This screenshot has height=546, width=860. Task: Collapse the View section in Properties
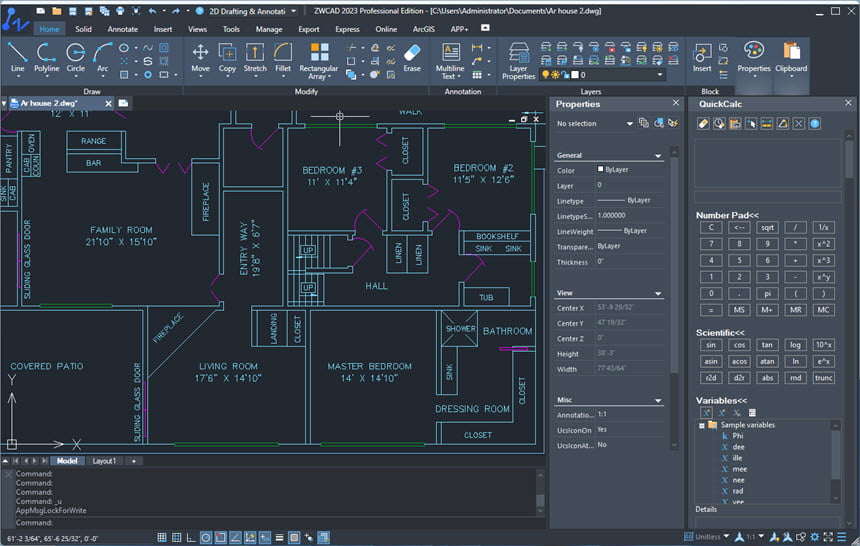[x=658, y=294]
